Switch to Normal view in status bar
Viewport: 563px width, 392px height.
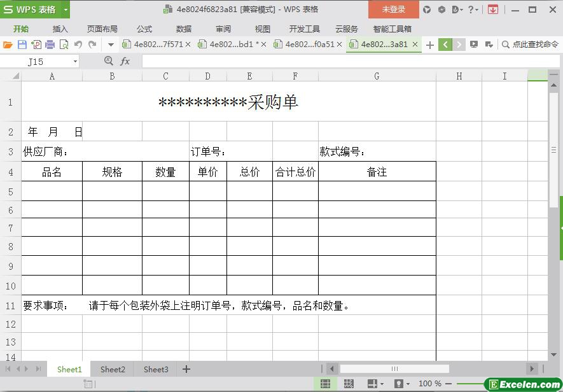(325, 384)
